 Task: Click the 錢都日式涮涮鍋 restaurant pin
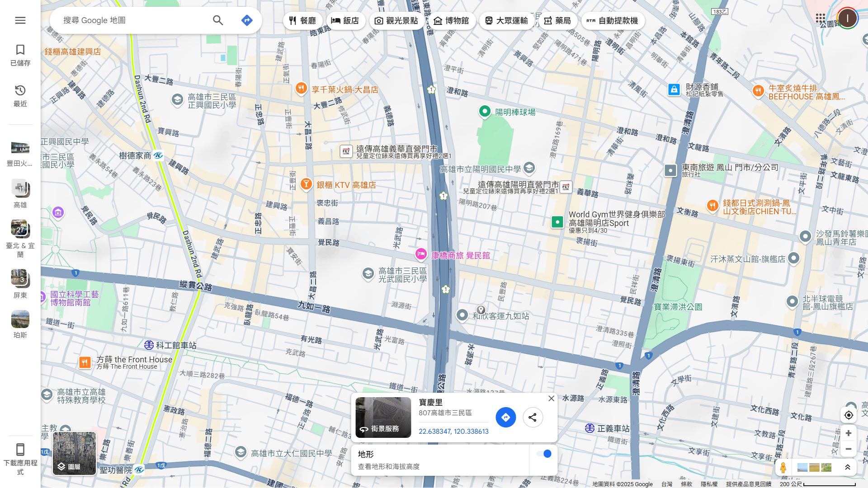[712, 206]
